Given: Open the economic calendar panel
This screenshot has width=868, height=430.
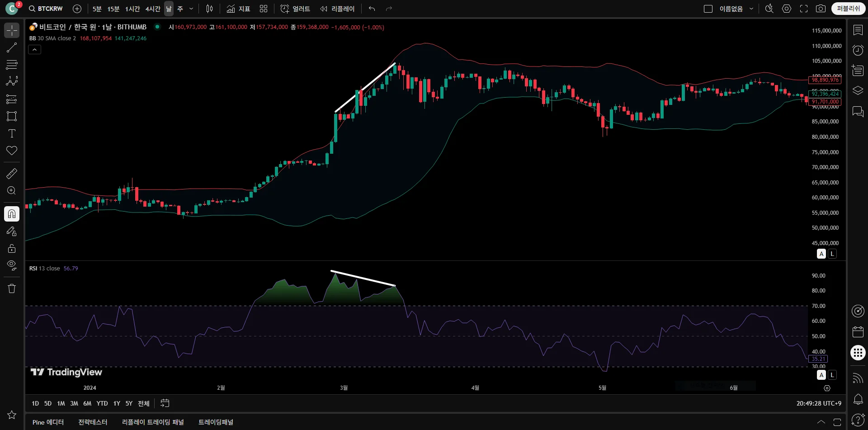Looking at the screenshot, I should [x=858, y=331].
